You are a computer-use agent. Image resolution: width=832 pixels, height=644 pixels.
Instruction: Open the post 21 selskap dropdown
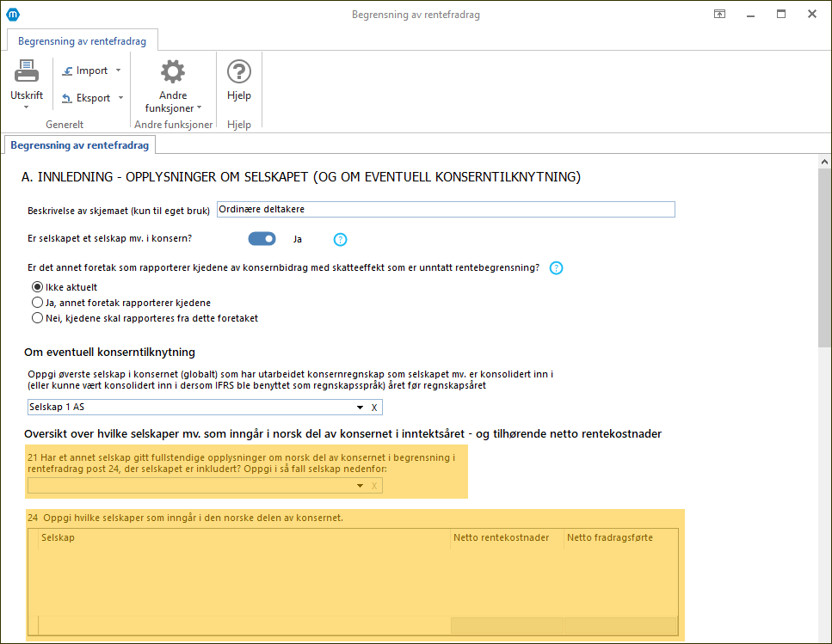(x=361, y=486)
